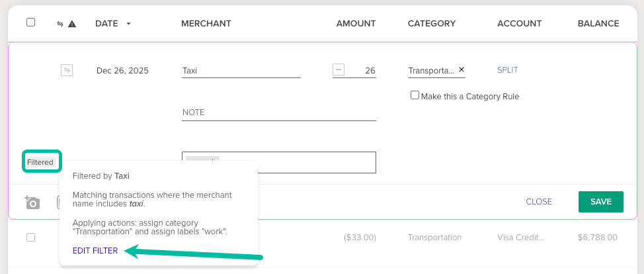Image resolution: width=644 pixels, height=274 pixels.
Task: Click the minus sign toggle beside amount 26
Action: (339, 70)
